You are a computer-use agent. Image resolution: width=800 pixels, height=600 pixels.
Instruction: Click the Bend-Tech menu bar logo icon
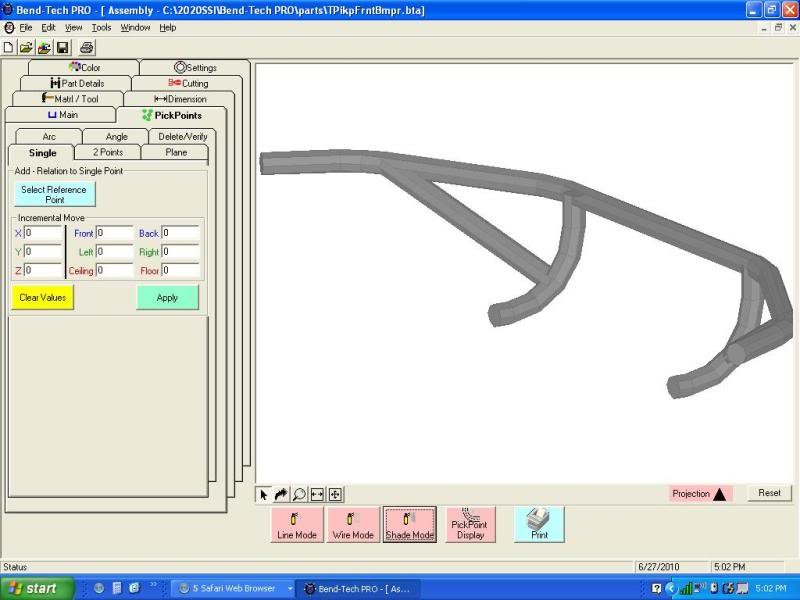point(9,28)
